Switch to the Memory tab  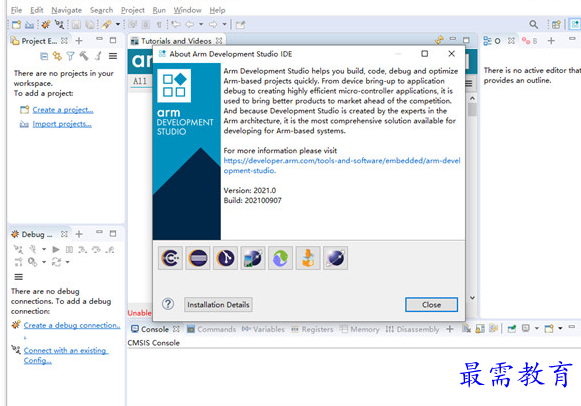[359, 329]
